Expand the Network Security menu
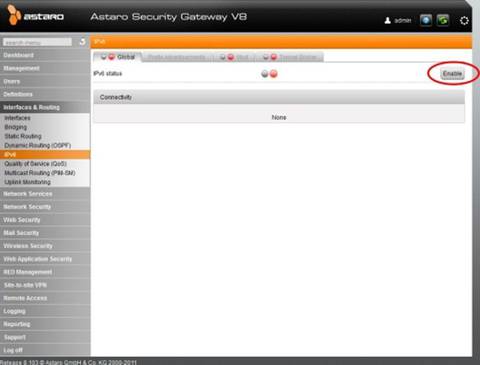This screenshot has height=365, width=480. [x=45, y=207]
